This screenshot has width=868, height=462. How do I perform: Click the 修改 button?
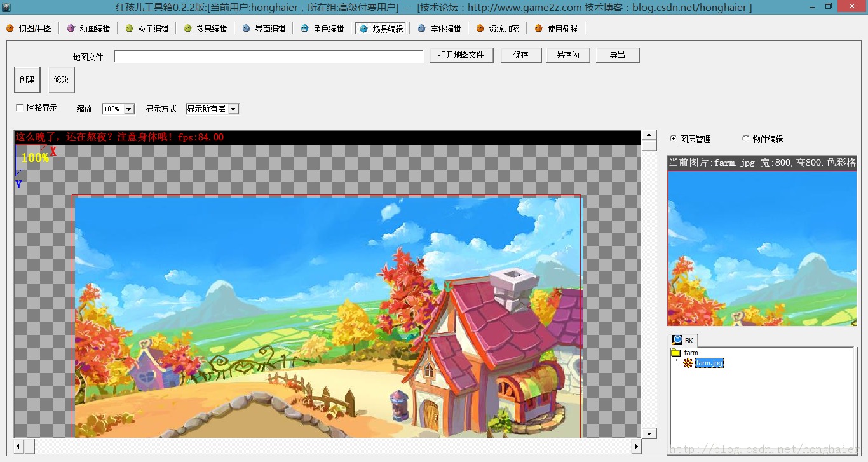62,80
